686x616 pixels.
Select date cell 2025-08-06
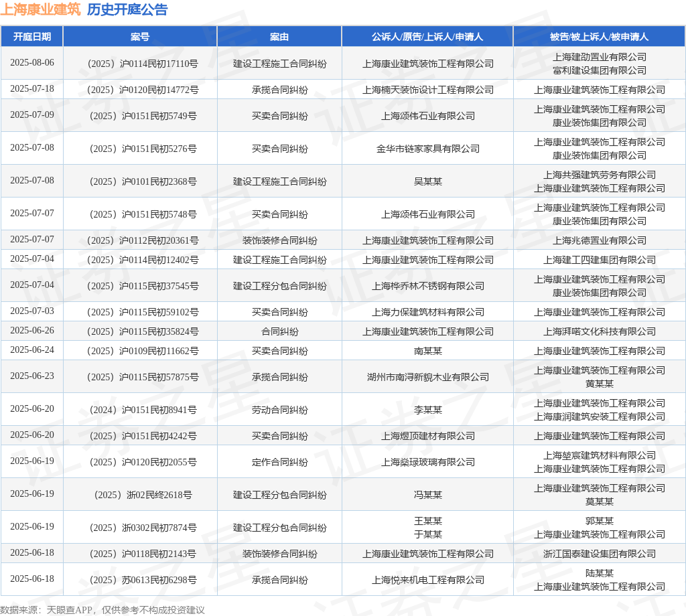click(x=32, y=62)
